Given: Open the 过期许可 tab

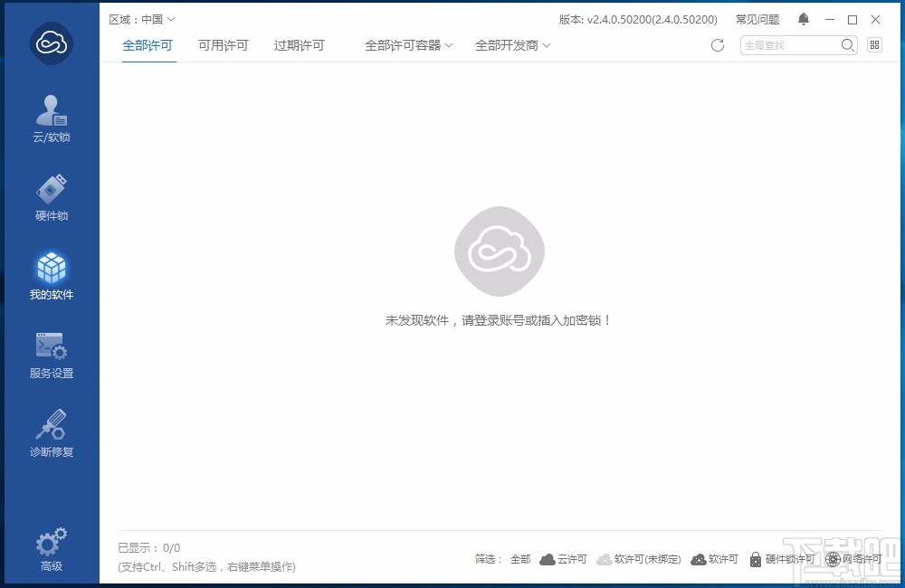Looking at the screenshot, I should pyautogui.click(x=299, y=43).
